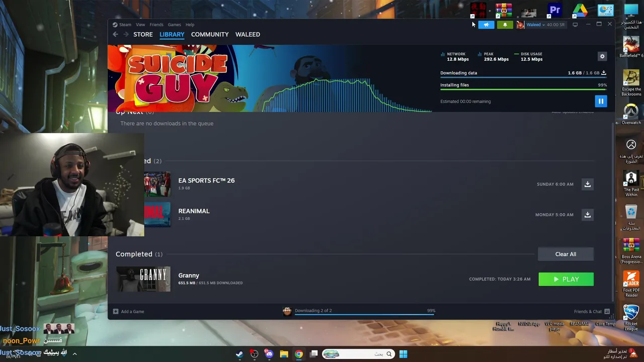Click Discord icon in the taskbar
Viewport: 644px width, 362px height.
[269, 354]
